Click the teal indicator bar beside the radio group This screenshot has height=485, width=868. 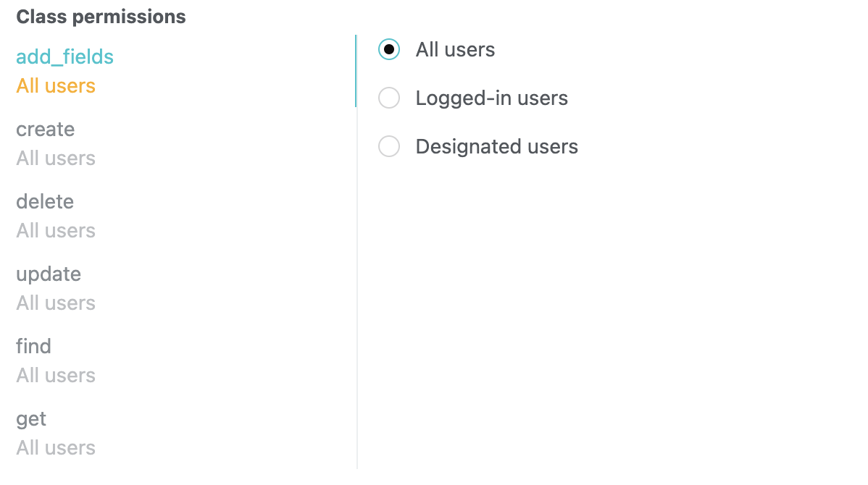356,71
